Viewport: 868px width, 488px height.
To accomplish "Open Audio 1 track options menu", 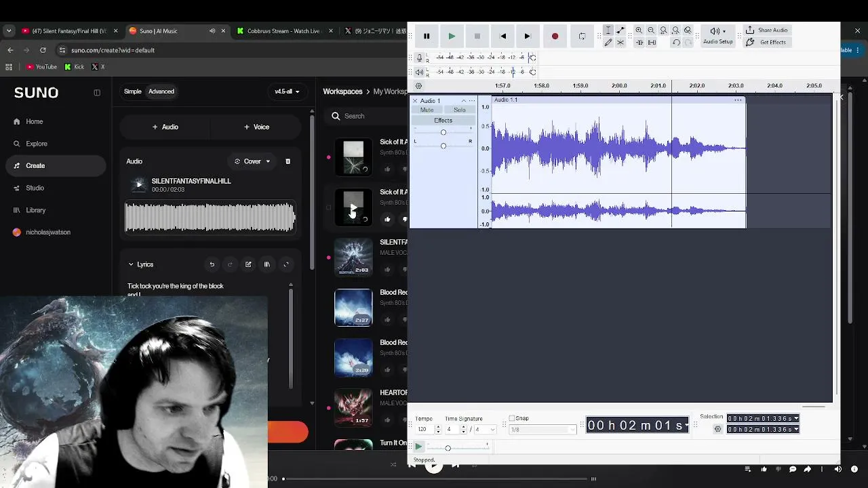I will [x=472, y=101].
